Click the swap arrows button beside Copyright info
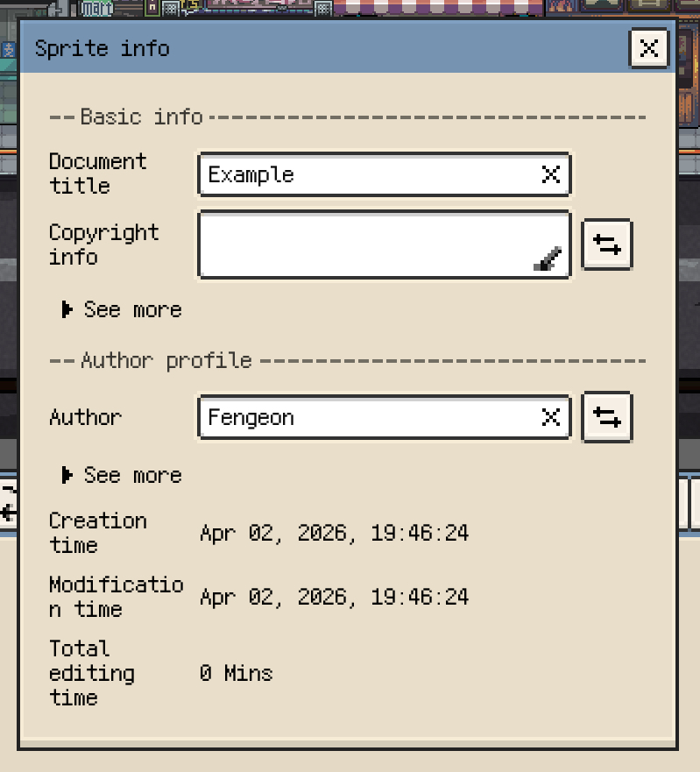This screenshot has width=700, height=772. tap(607, 244)
